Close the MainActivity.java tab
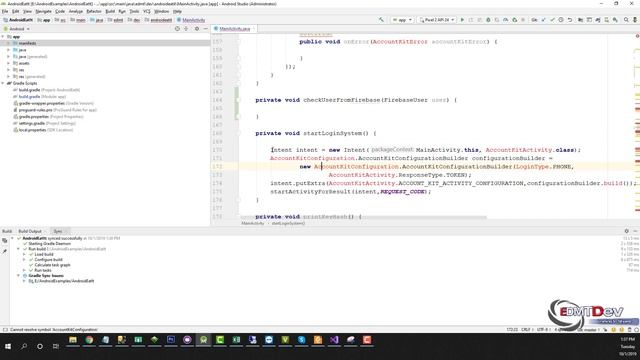Image resolution: width=640 pixels, height=360 pixels. (x=253, y=29)
